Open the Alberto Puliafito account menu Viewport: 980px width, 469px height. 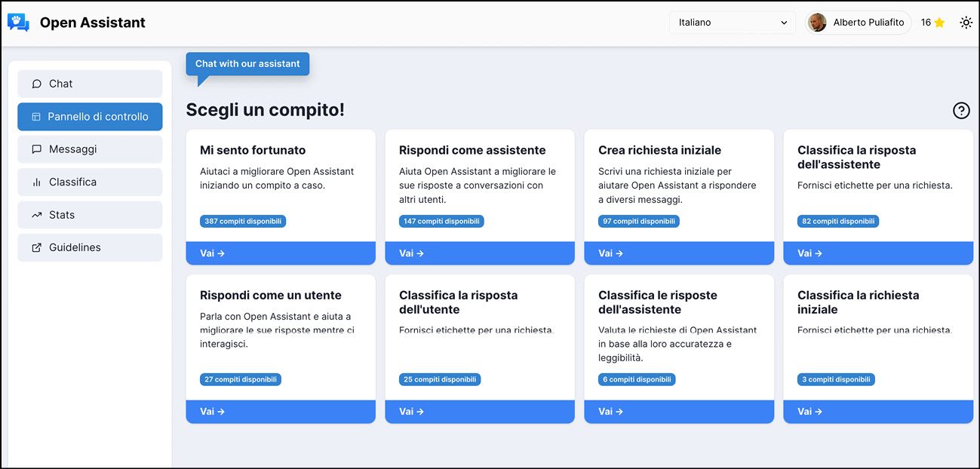point(859,23)
